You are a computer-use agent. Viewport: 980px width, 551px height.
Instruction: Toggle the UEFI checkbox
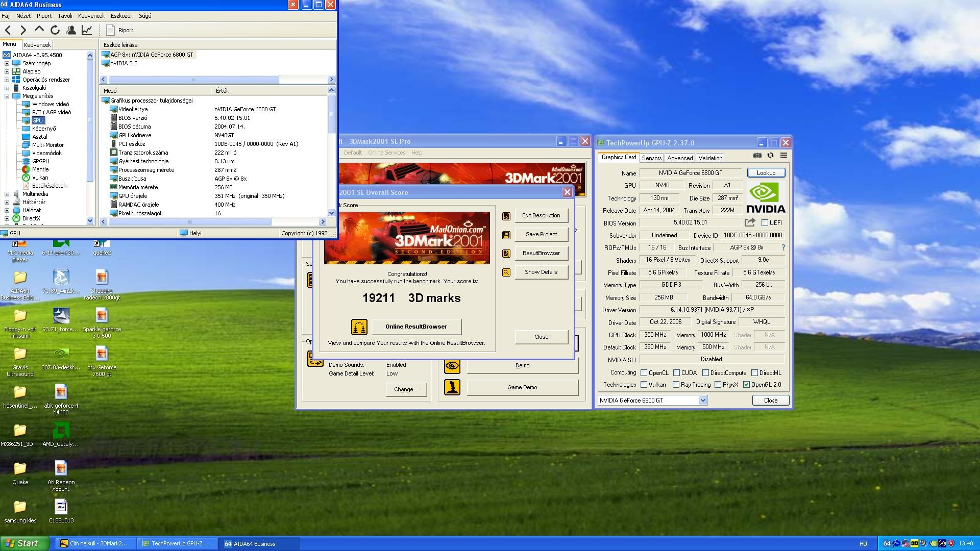click(x=765, y=223)
